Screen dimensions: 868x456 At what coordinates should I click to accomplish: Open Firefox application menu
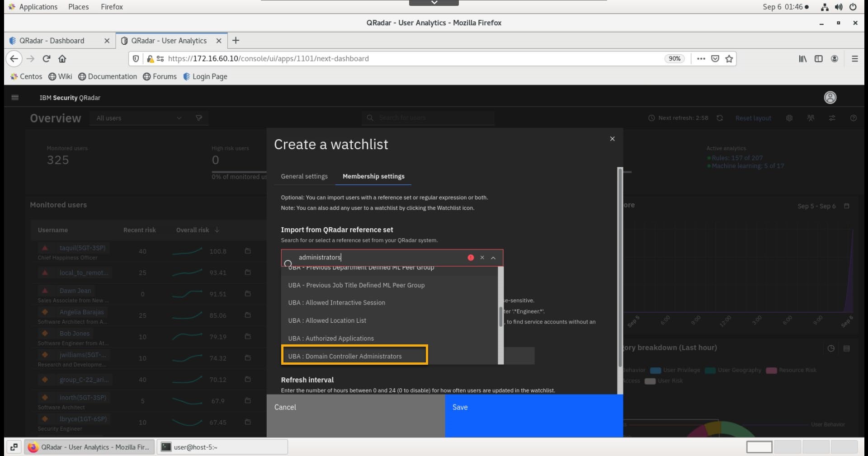(855, 59)
